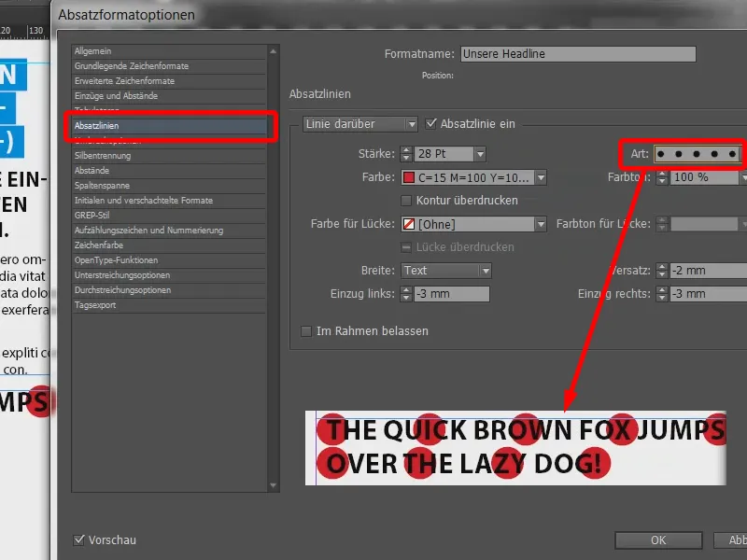Click the Stärke 28 Pt field
747x560 pixels.
pyautogui.click(x=444, y=154)
